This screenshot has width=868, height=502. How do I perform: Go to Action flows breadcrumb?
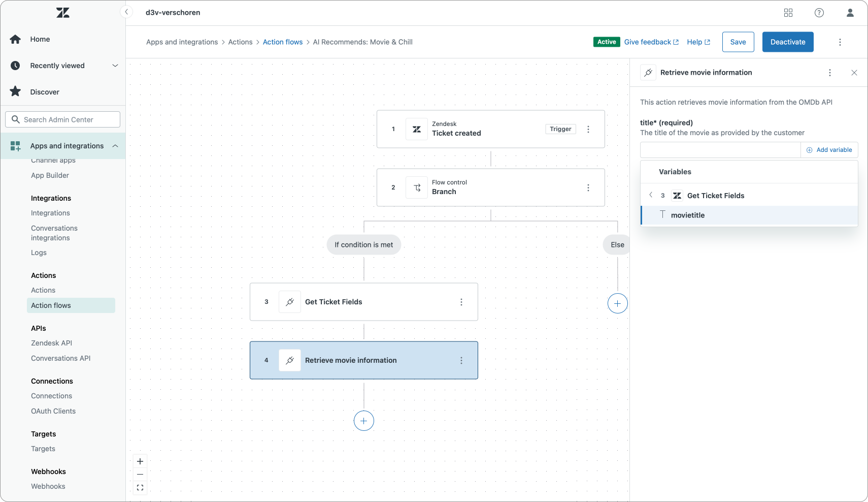click(x=283, y=42)
